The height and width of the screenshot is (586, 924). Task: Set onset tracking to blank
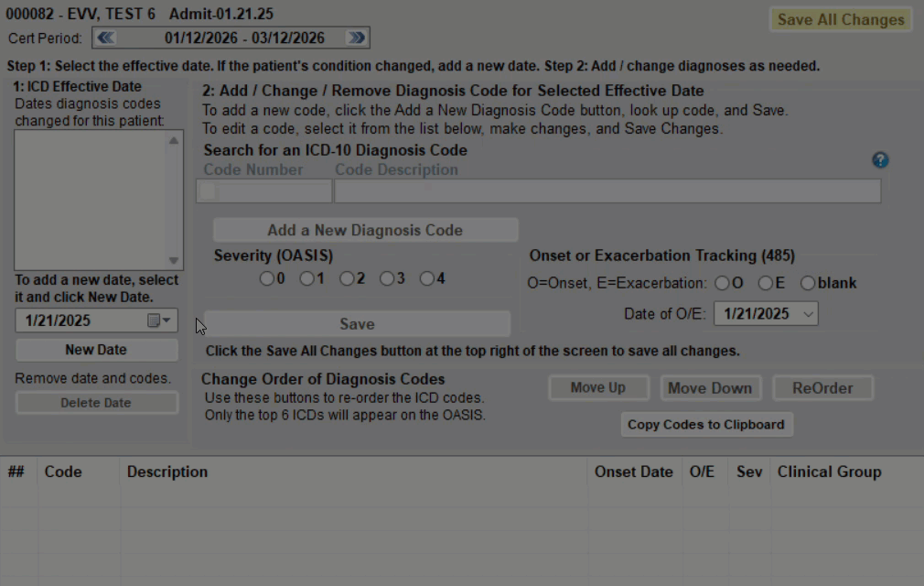click(x=808, y=284)
